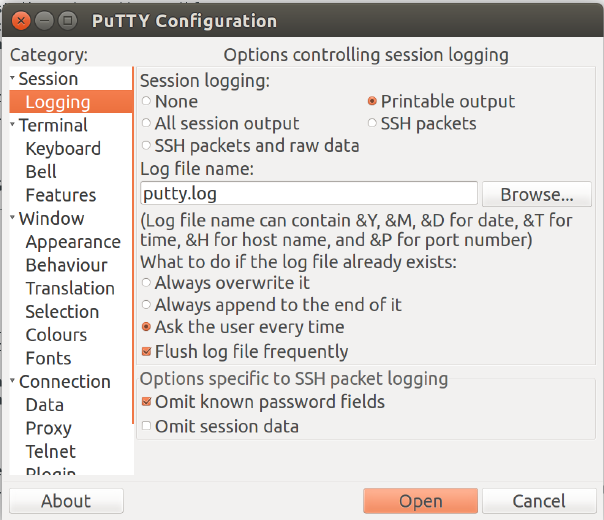Choose All session output logging
Screen dimensions: 604x520
pyautogui.click(x=147, y=124)
